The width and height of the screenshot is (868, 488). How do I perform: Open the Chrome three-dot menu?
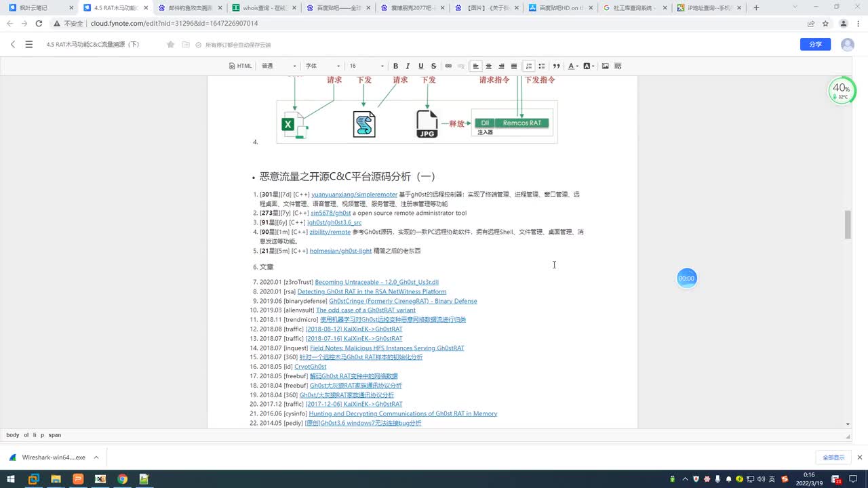(x=859, y=23)
